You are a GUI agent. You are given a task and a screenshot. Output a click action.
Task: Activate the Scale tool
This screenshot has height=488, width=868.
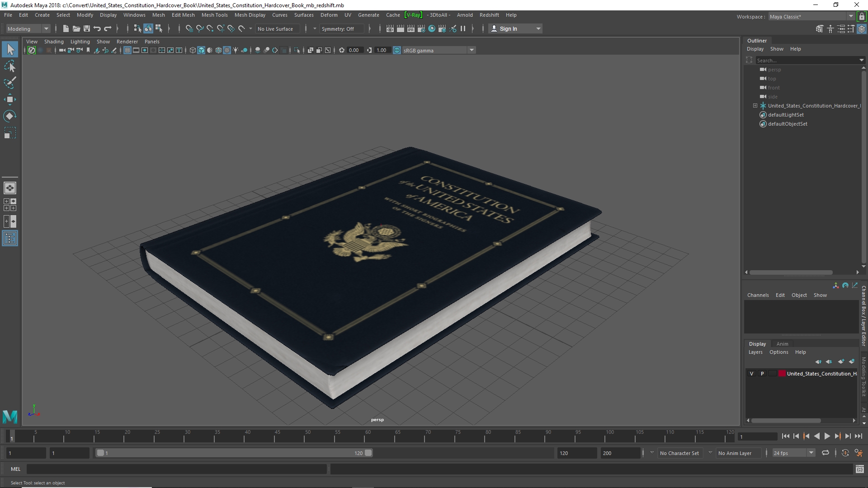(x=10, y=133)
